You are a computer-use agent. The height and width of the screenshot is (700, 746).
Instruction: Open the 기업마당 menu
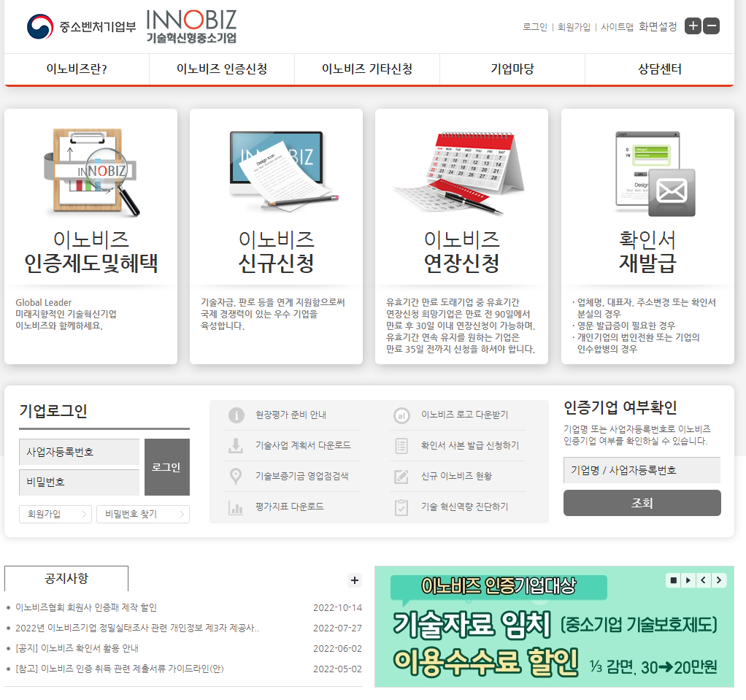[x=512, y=69]
